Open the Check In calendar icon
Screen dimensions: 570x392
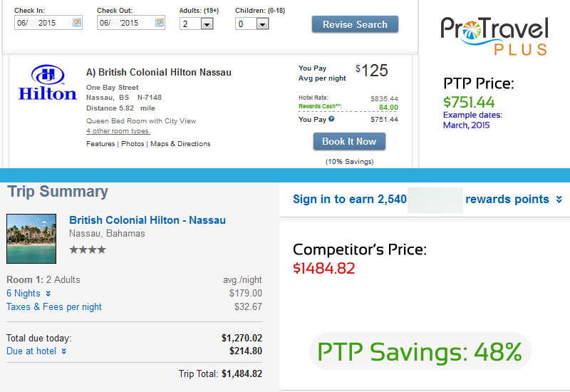tap(77, 23)
